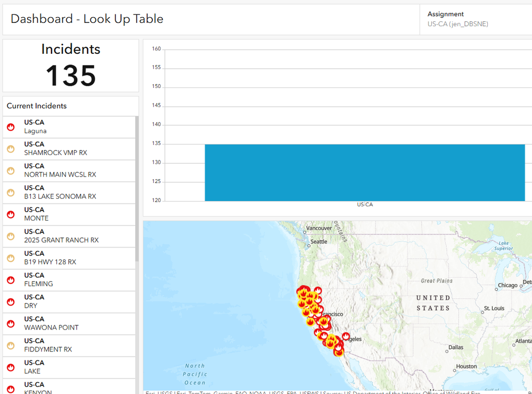Click the orange icon beside FIDDYMENT RX

11,345
